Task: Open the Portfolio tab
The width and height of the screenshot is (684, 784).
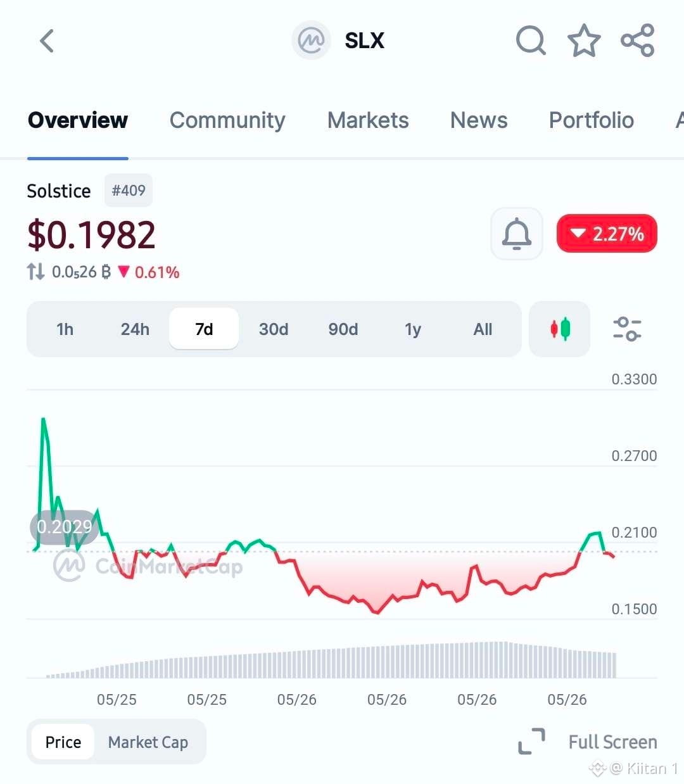Action: (592, 120)
